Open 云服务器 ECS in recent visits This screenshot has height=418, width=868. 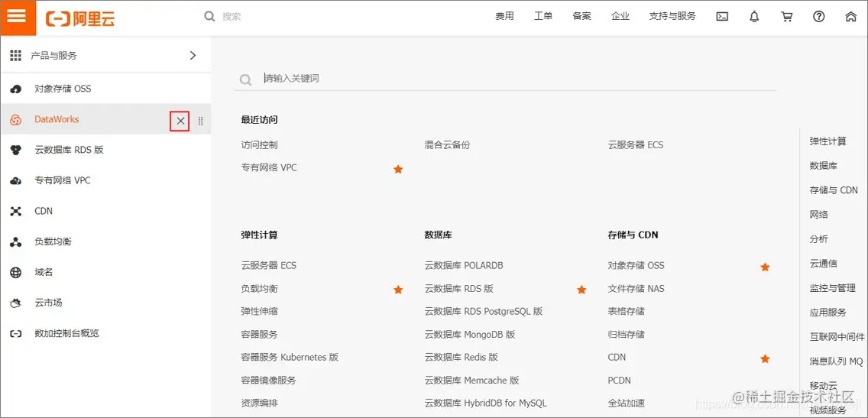click(636, 145)
